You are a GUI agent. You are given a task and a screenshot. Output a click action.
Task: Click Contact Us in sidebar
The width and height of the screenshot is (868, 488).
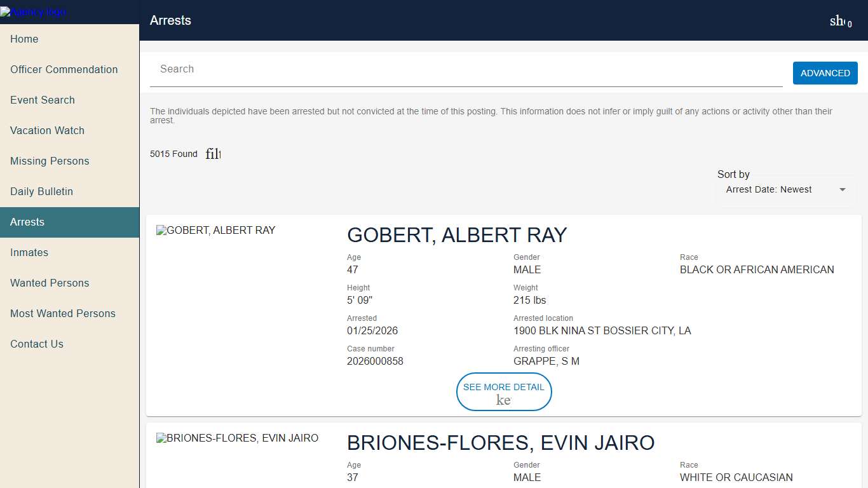click(37, 344)
